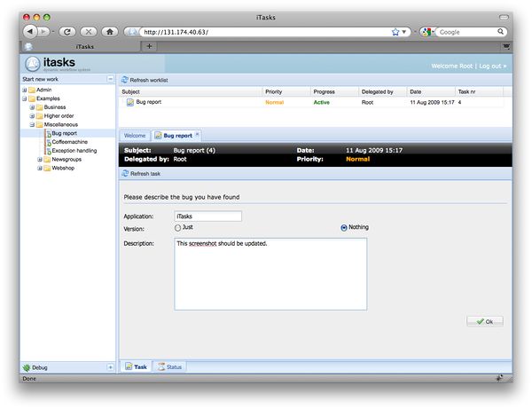Click the Application input field
532x409 pixels.
coord(207,216)
